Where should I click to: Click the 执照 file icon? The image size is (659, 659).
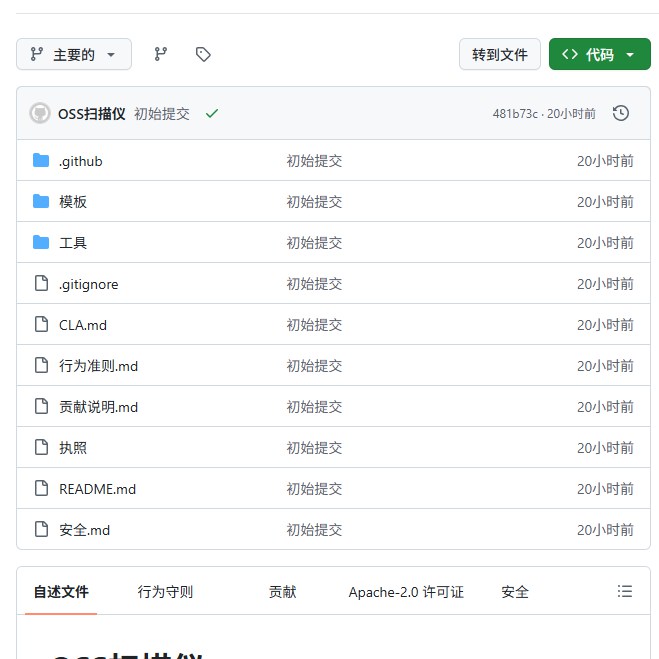(41, 447)
